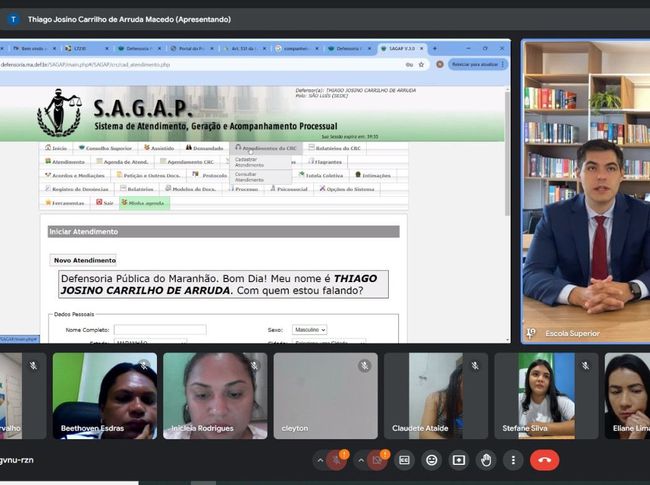Select Consultar Atendimento in the submenu
The height and width of the screenshot is (485, 650).
[x=250, y=176]
